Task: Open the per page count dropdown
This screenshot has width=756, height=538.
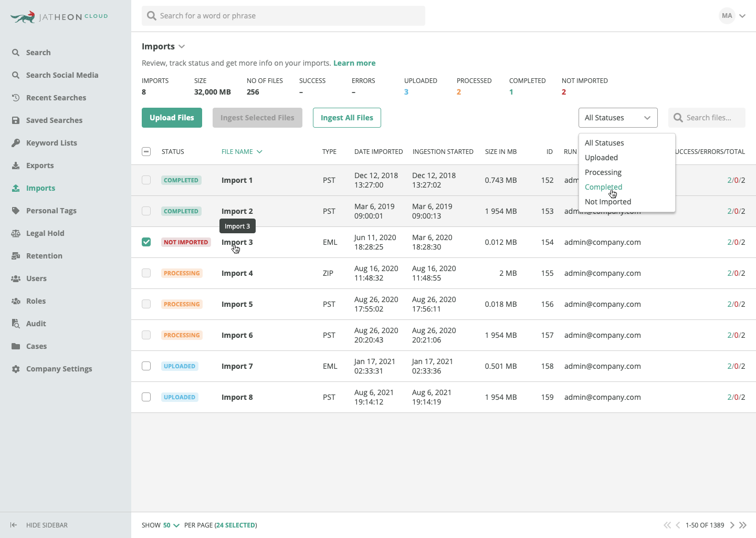Action: click(x=171, y=525)
